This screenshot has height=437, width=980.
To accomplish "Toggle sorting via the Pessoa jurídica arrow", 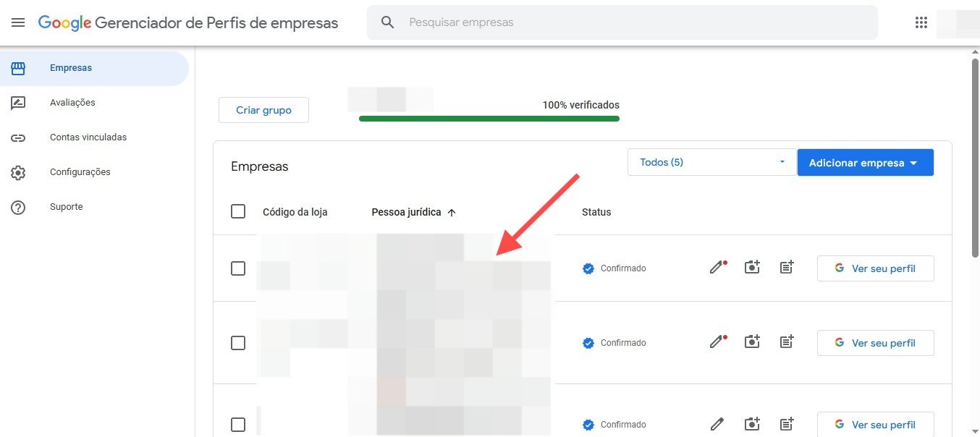I will coord(452,212).
